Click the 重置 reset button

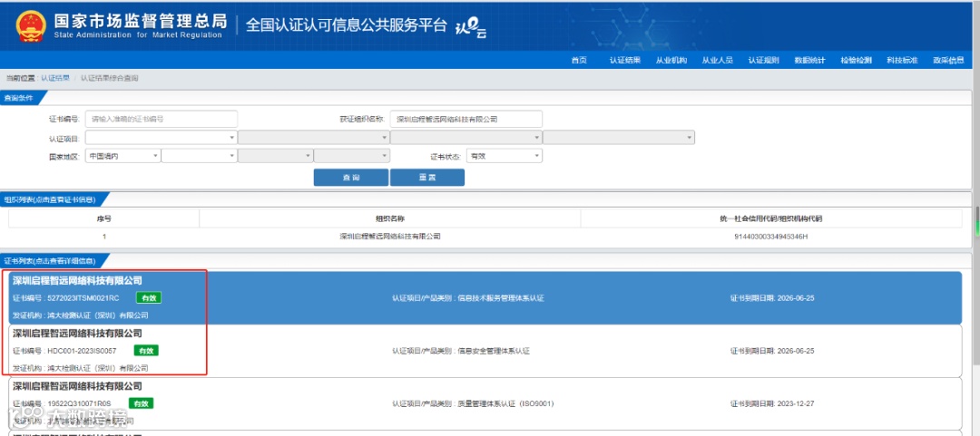(426, 178)
